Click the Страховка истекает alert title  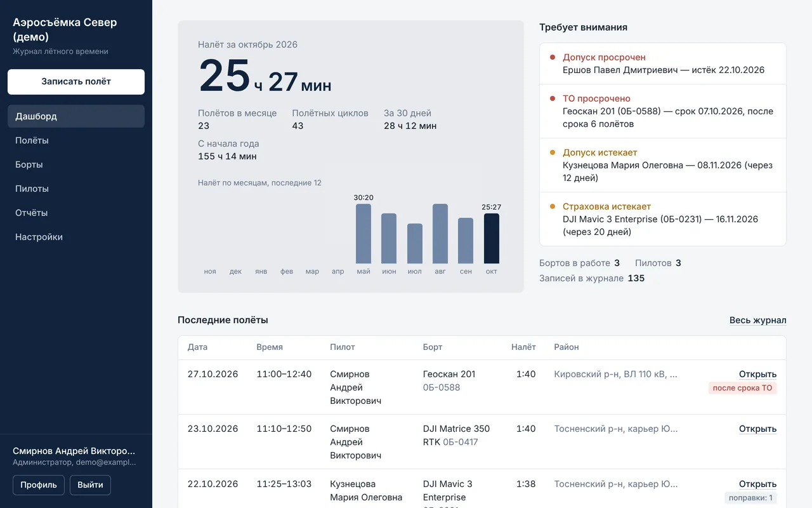click(x=606, y=206)
